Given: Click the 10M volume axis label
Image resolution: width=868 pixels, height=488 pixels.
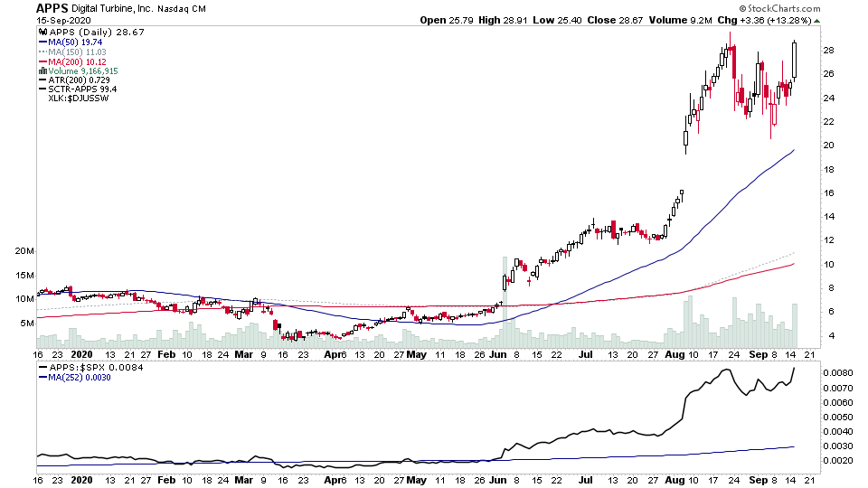Looking at the screenshot, I should (x=24, y=299).
